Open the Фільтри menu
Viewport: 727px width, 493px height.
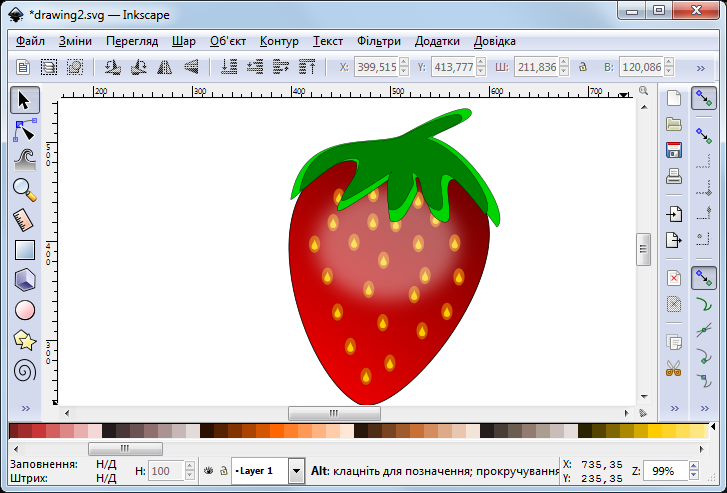(378, 41)
